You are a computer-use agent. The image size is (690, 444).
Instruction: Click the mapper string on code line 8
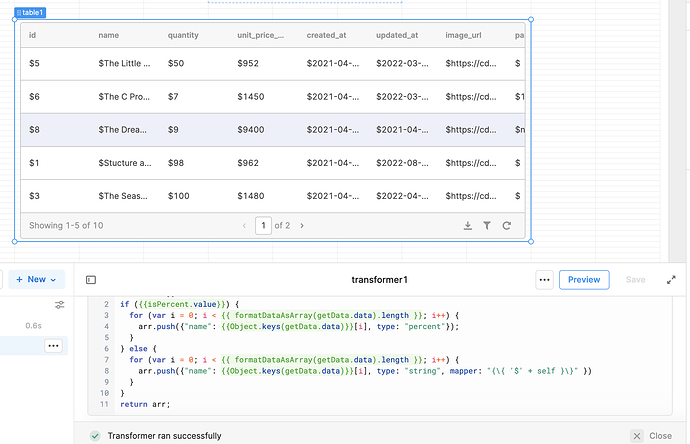click(x=532, y=371)
